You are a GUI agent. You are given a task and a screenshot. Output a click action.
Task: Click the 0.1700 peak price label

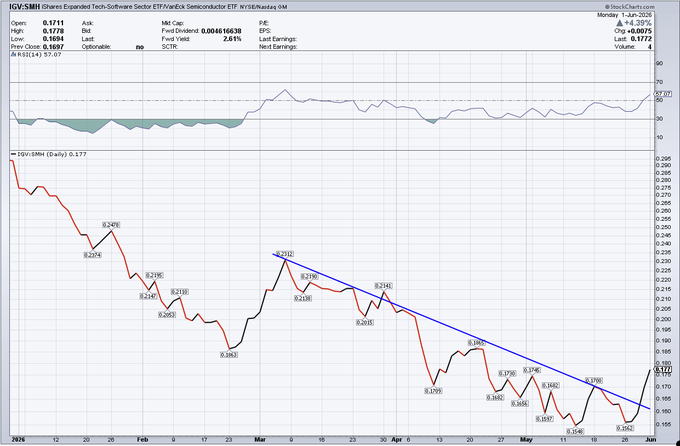point(594,380)
